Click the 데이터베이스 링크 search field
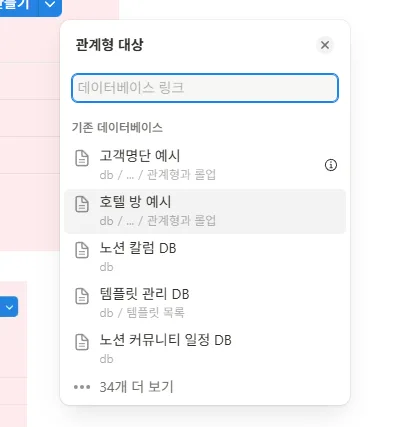Image resolution: width=405 pixels, height=427 pixels. pyautogui.click(x=205, y=88)
